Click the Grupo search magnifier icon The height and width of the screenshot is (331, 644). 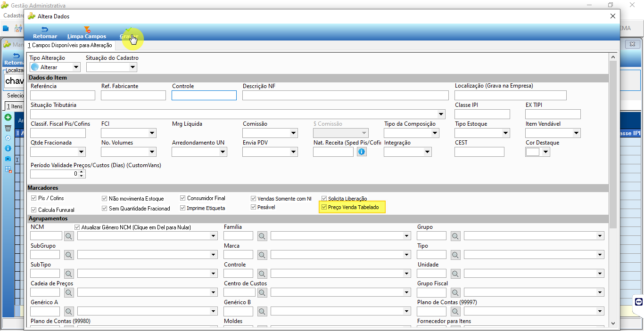[x=455, y=236]
